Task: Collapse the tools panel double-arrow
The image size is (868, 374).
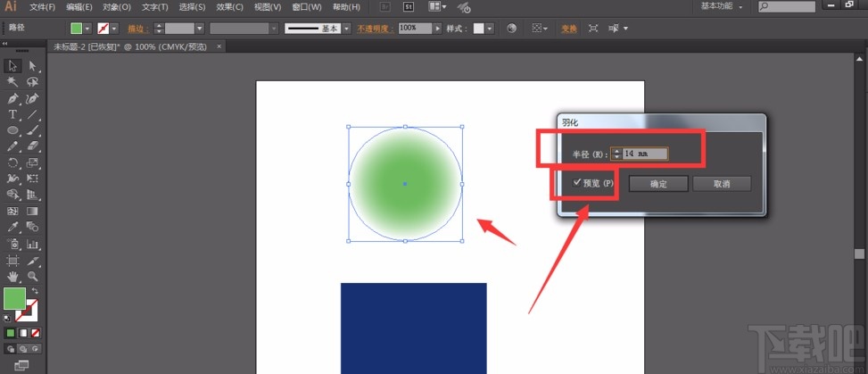Action: coord(5,44)
